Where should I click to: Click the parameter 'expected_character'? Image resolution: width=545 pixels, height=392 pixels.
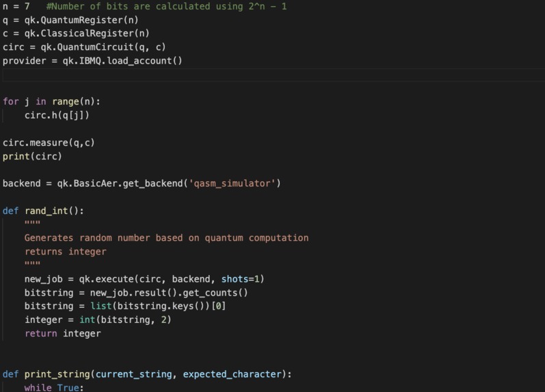[232, 374]
